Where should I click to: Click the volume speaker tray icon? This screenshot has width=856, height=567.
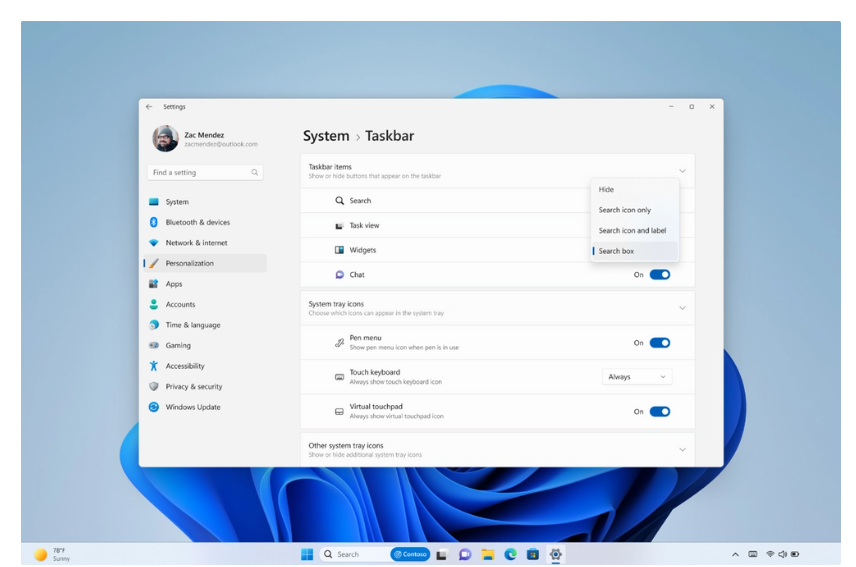782,554
